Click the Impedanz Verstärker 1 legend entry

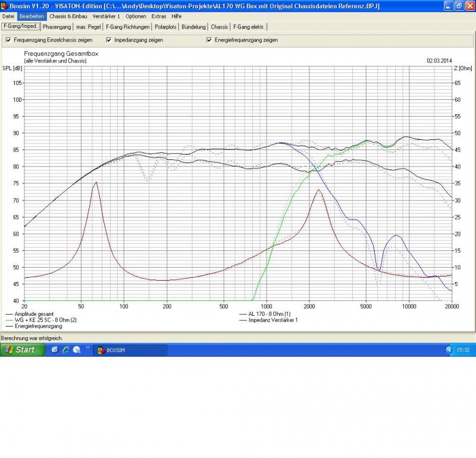pos(268,320)
